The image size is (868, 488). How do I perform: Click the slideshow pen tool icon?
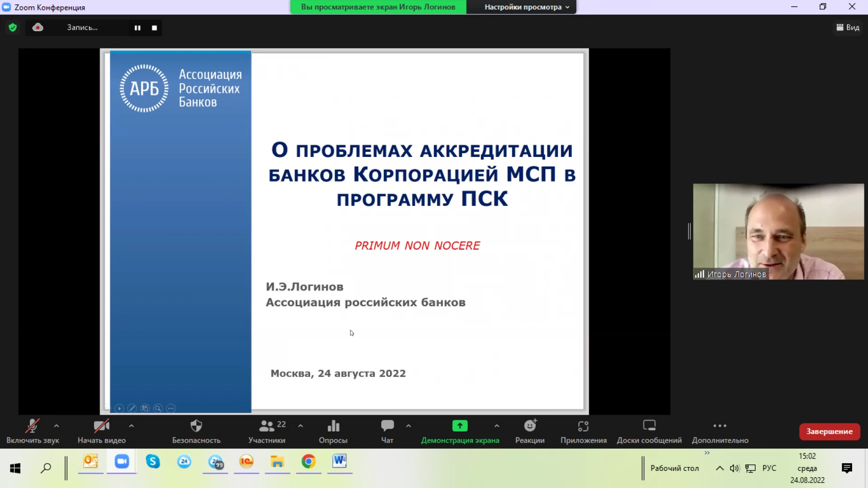pyautogui.click(x=132, y=408)
